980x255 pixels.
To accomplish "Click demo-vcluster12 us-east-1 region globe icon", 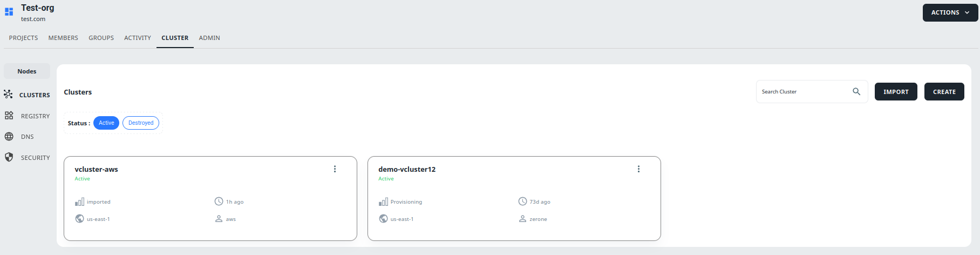I will pyautogui.click(x=383, y=219).
